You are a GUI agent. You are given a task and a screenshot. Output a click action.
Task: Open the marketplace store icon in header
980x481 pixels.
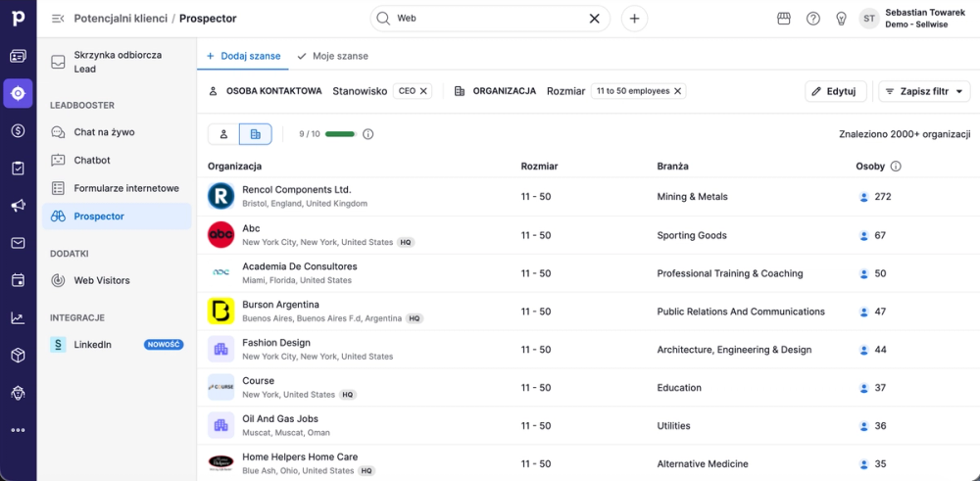coord(784,19)
